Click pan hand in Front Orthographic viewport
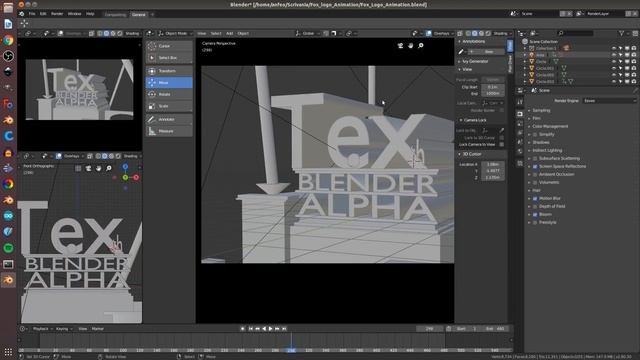 [x=99, y=168]
